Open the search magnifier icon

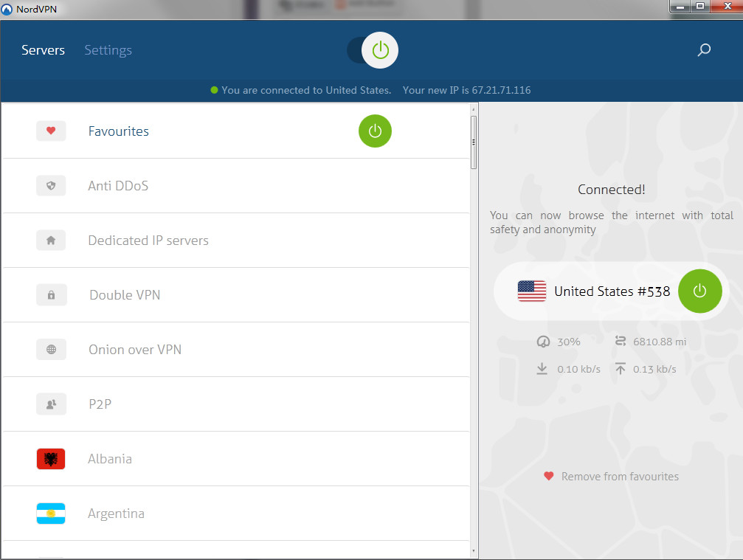(x=704, y=49)
